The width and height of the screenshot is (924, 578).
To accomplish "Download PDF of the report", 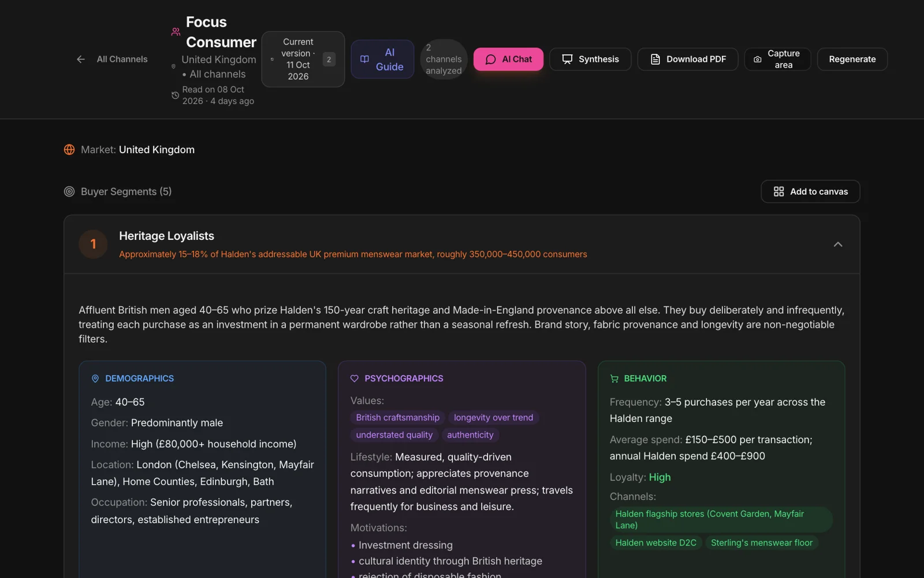I will pyautogui.click(x=688, y=59).
